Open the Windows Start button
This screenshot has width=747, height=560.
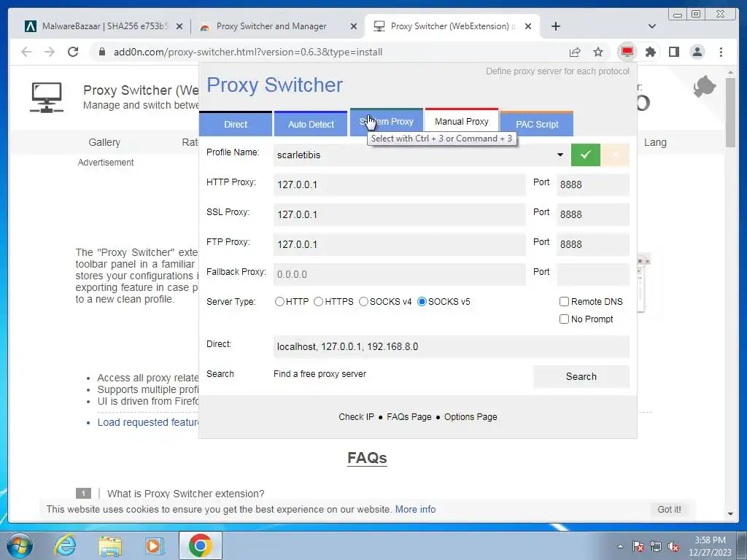[x=20, y=545]
